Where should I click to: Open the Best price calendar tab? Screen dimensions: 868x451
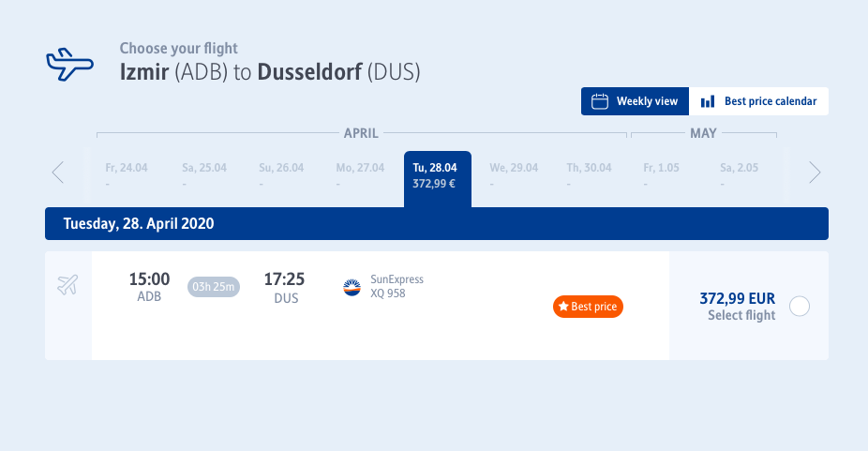759,101
